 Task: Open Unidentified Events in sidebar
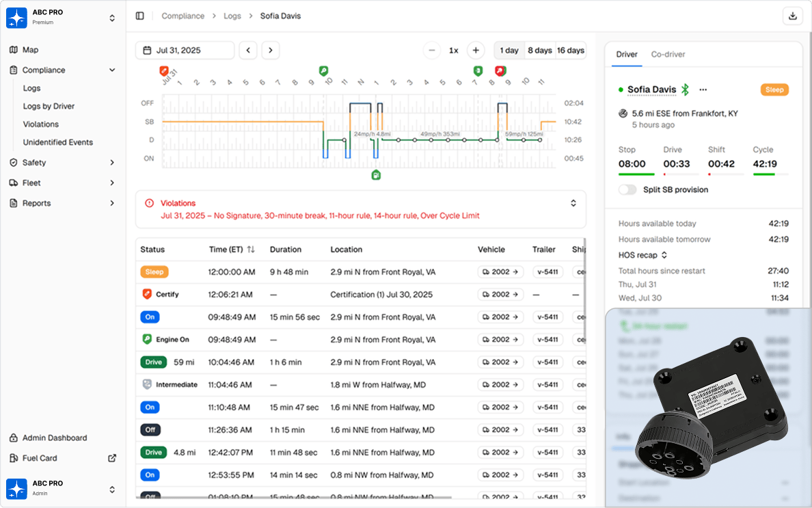pyautogui.click(x=58, y=142)
